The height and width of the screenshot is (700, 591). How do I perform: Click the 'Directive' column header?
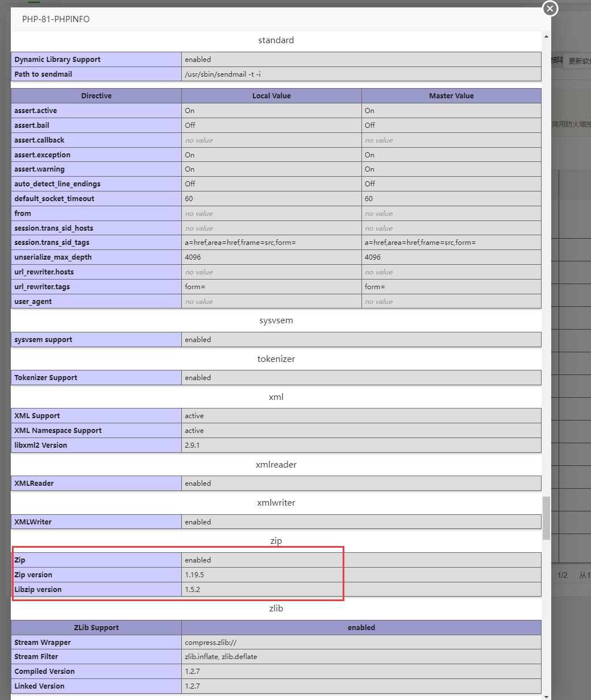click(96, 96)
